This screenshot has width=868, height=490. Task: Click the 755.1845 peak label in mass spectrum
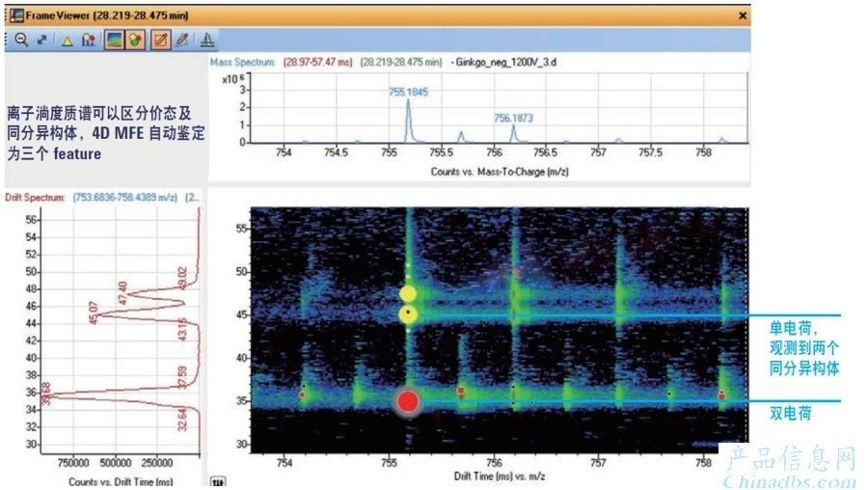pos(409,92)
